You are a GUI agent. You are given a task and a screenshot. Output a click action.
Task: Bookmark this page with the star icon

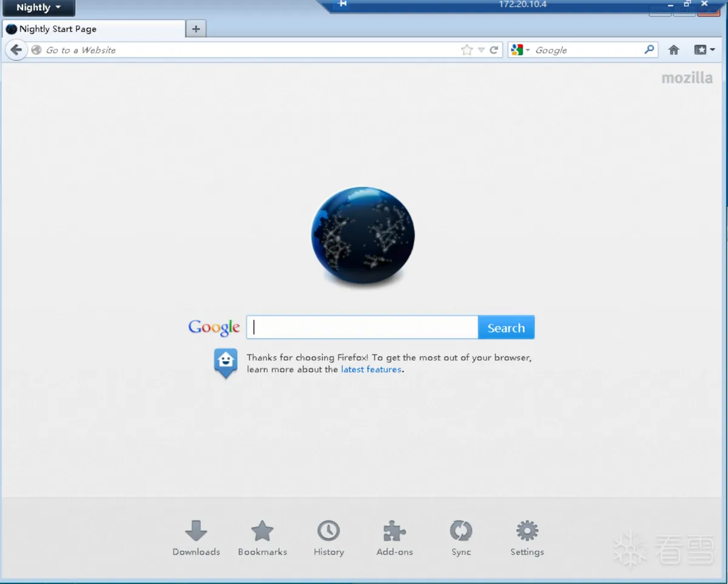point(467,50)
